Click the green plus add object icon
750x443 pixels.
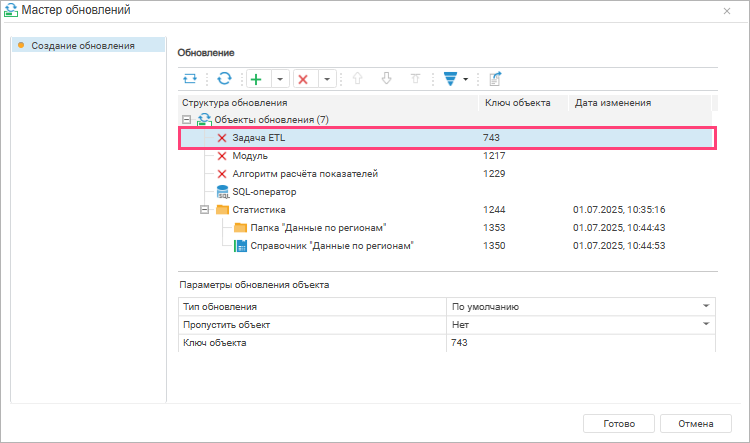pos(257,79)
